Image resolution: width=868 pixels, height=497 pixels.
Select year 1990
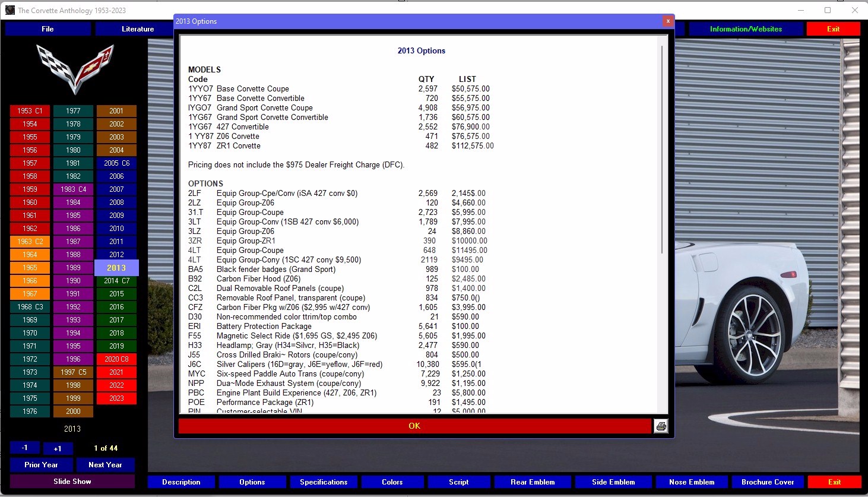tap(73, 281)
